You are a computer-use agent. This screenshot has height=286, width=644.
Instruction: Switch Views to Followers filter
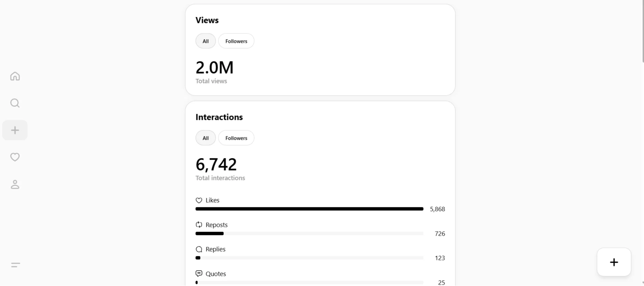tap(236, 41)
